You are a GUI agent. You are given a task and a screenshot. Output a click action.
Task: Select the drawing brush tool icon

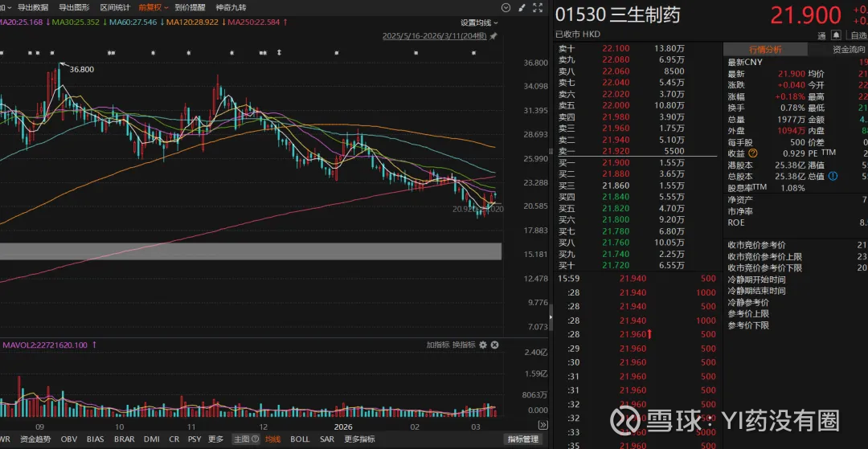click(522, 8)
